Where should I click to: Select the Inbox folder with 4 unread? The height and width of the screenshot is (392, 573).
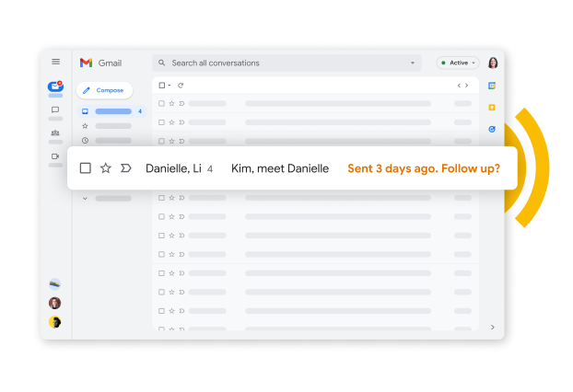(x=112, y=111)
